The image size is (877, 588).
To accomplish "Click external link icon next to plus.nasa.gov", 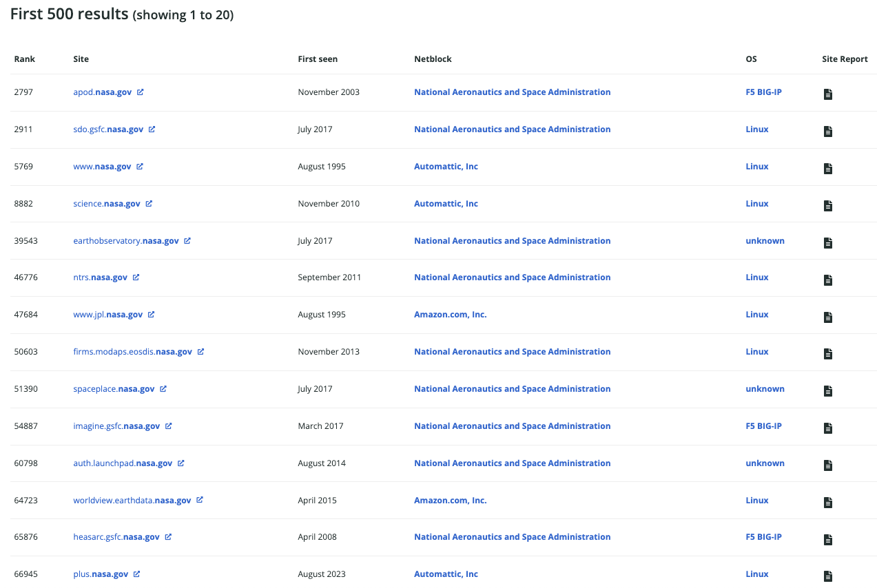I will click(x=137, y=574).
